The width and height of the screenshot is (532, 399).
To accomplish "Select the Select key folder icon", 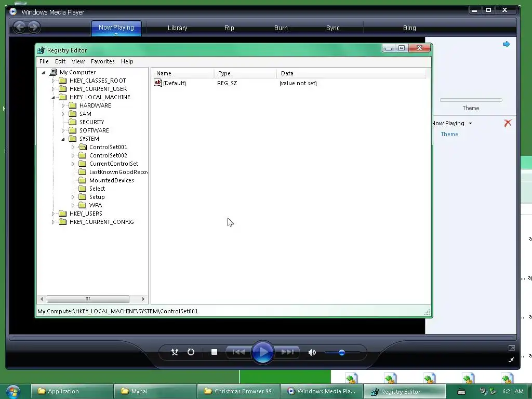I will point(82,188).
